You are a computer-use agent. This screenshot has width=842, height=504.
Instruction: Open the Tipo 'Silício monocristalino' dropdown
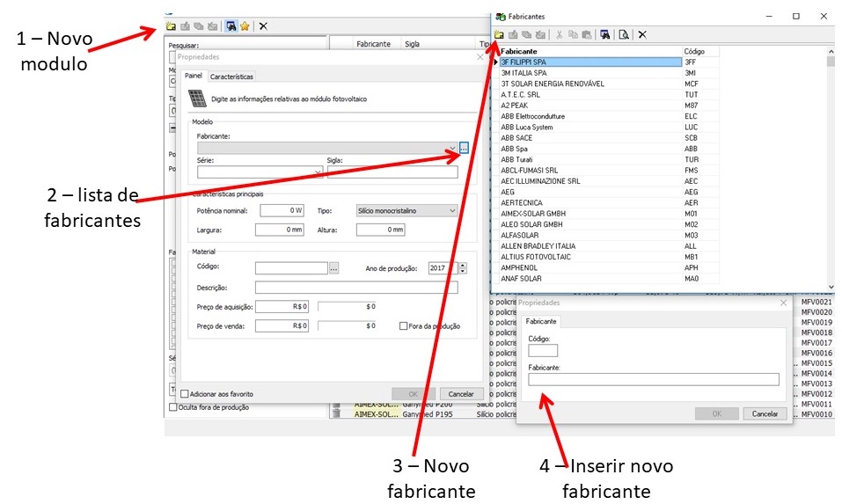pyautogui.click(x=452, y=210)
